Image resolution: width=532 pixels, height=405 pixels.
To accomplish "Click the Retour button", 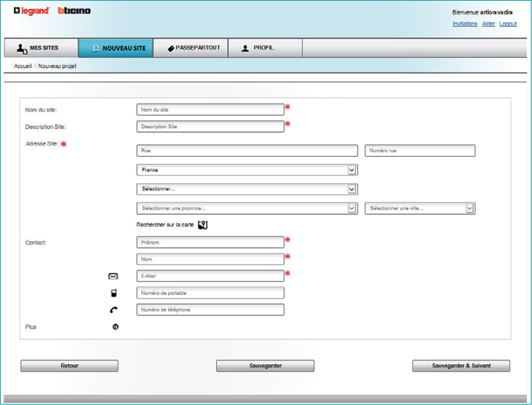I will [69, 366].
